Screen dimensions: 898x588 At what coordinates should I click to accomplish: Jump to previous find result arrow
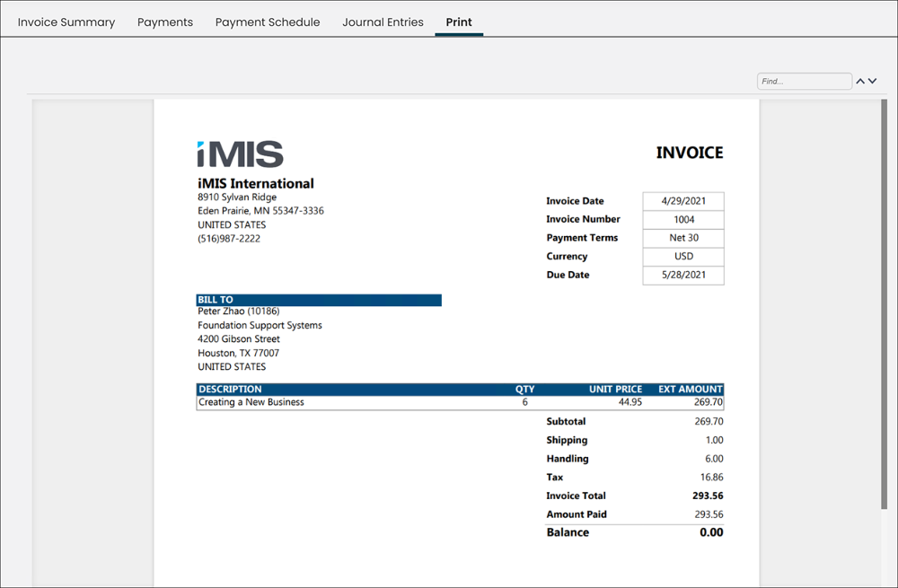pos(860,82)
